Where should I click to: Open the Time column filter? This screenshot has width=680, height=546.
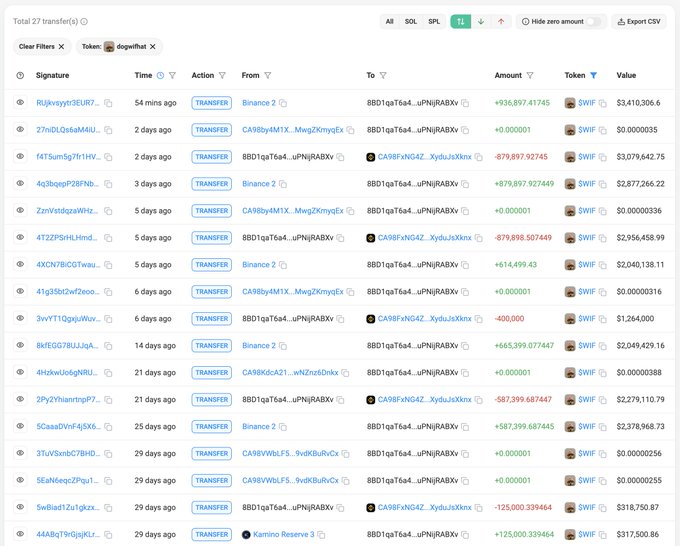(x=172, y=75)
